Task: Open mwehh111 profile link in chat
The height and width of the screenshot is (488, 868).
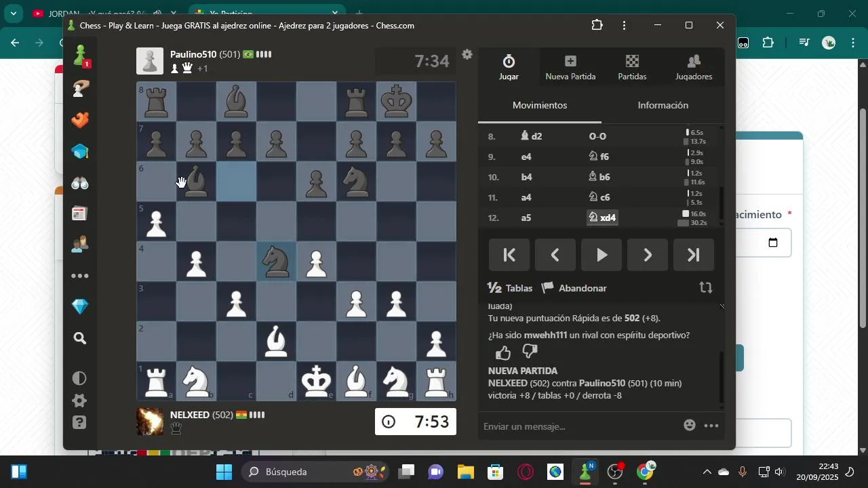Action: (x=545, y=335)
